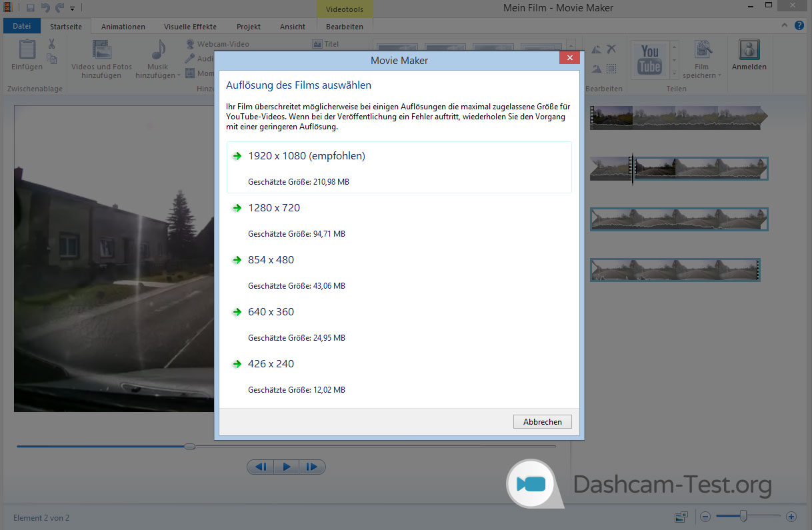Click the Musik hinzufügen note icon
This screenshot has height=530, width=812.
coord(158,51)
